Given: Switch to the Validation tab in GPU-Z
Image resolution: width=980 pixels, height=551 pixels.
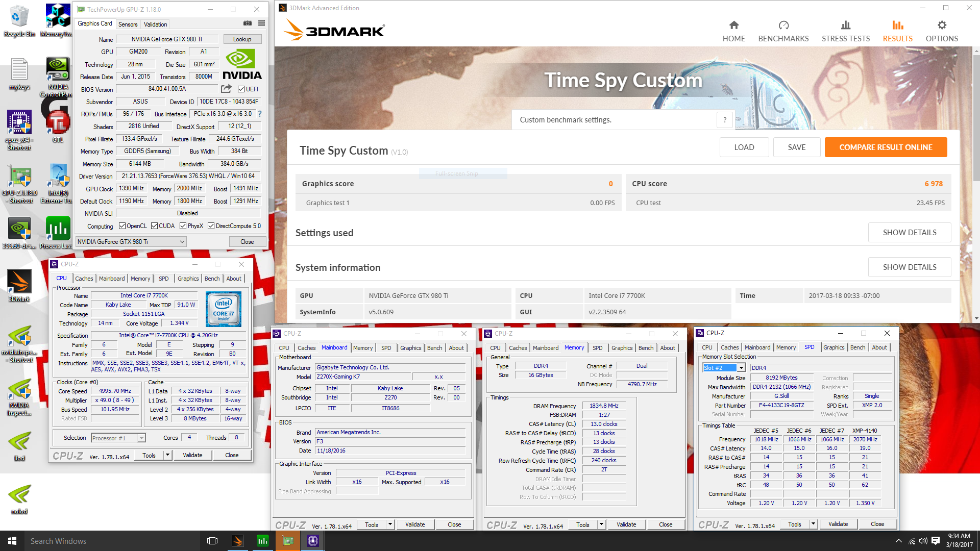Looking at the screenshot, I should [155, 24].
